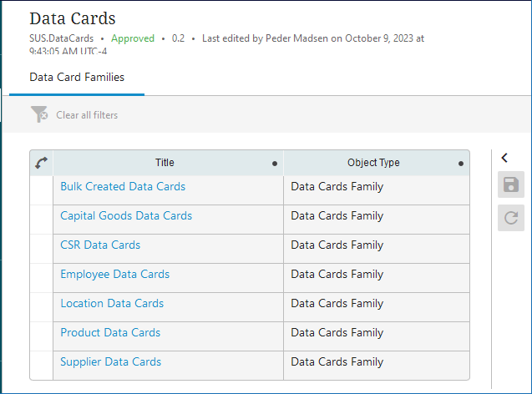Open Capital Goods Data Cards link

126,216
